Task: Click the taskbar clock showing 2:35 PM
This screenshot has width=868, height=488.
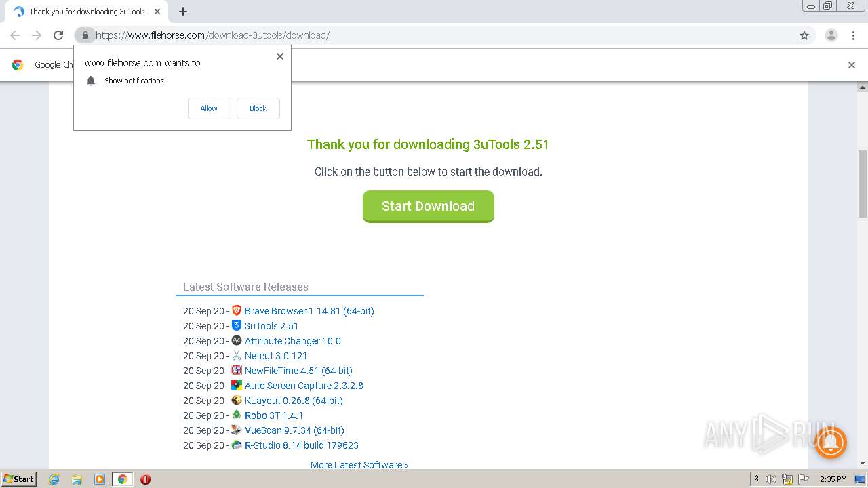Action: click(x=833, y=479)
